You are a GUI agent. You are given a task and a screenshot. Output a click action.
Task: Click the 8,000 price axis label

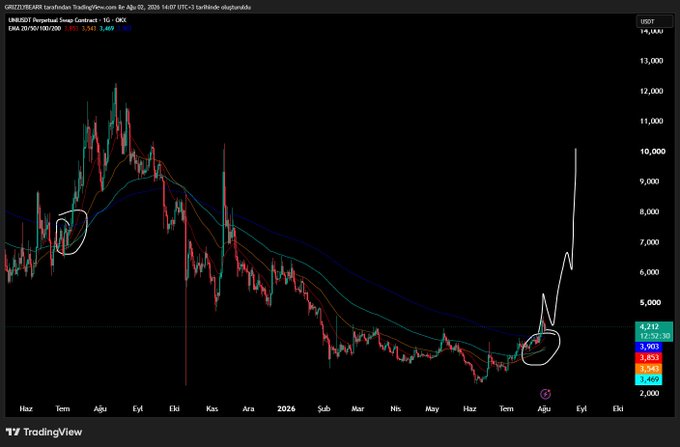[x=649, y=212]
